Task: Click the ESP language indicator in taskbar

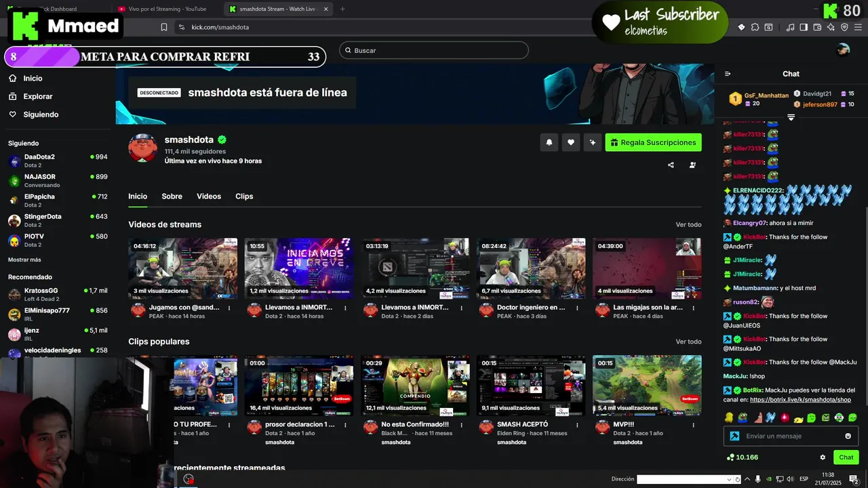Action: [804, 479]
